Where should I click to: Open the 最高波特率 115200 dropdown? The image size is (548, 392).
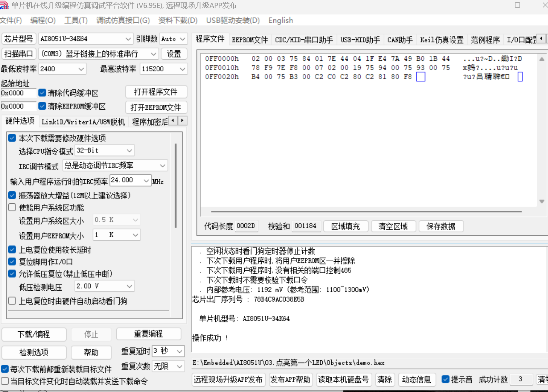164,69
